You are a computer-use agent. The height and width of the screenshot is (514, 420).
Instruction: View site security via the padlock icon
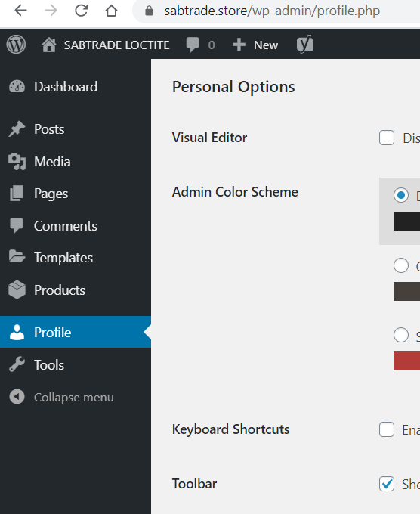[x=149, y=11]
